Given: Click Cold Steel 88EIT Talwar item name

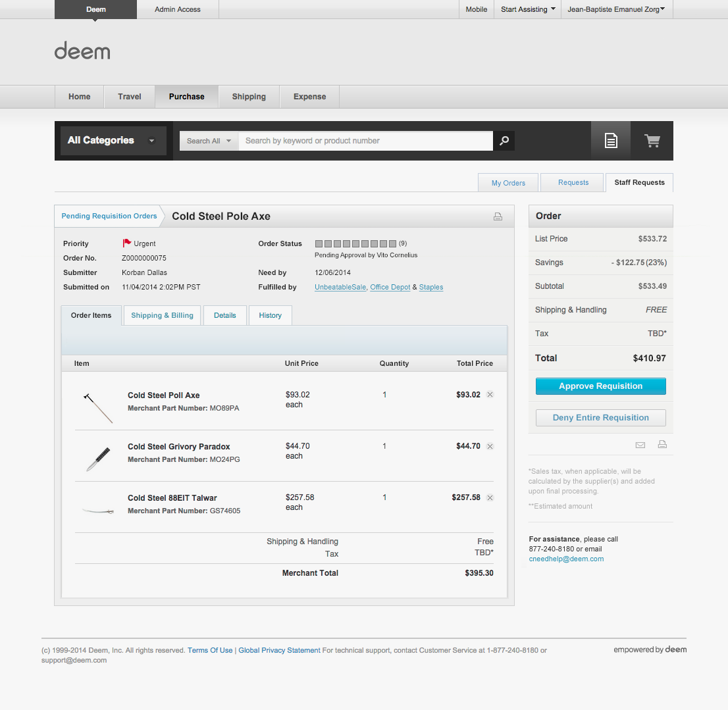Looking at the screenshot, I should pyautogui.click(x=172, y=498).
